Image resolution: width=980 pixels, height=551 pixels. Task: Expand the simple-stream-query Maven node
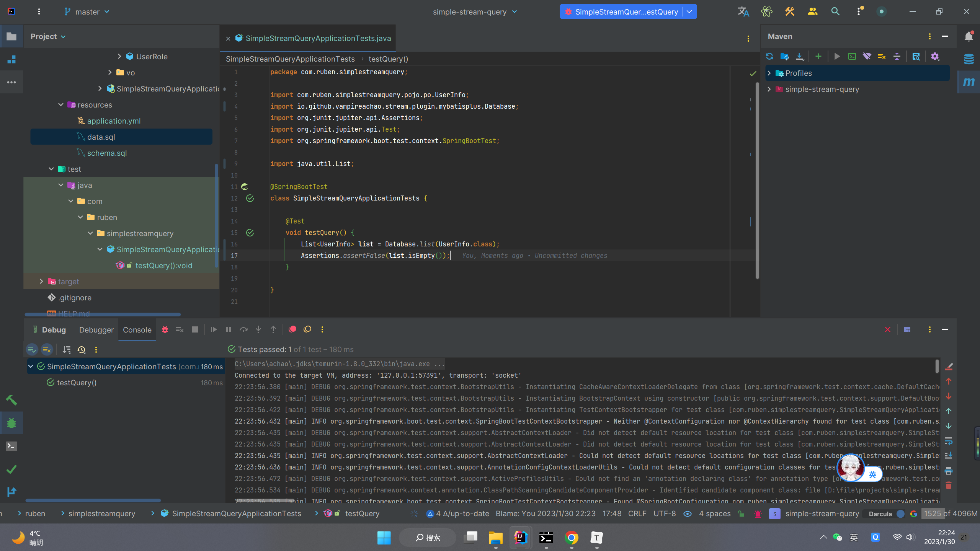tap(769, 89)
